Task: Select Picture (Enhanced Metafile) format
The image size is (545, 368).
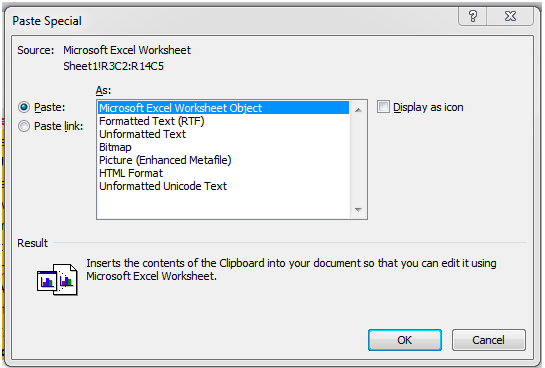Action: [223, 160]
